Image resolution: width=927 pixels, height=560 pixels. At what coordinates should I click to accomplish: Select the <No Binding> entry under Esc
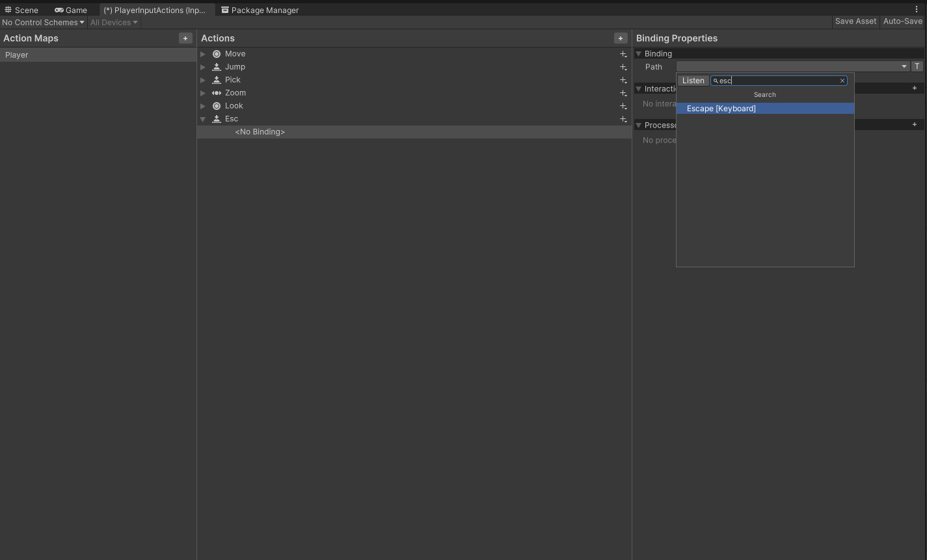(x=260, y=132)
